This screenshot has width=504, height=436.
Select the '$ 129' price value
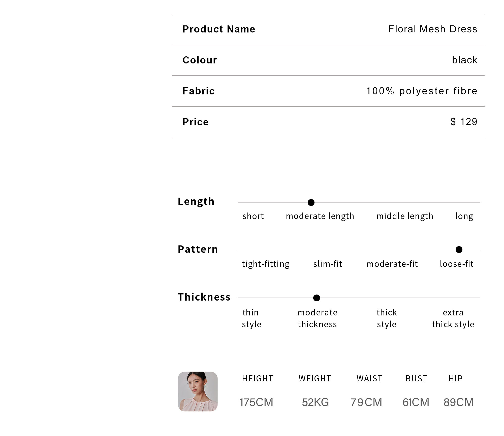coord(464,122)
